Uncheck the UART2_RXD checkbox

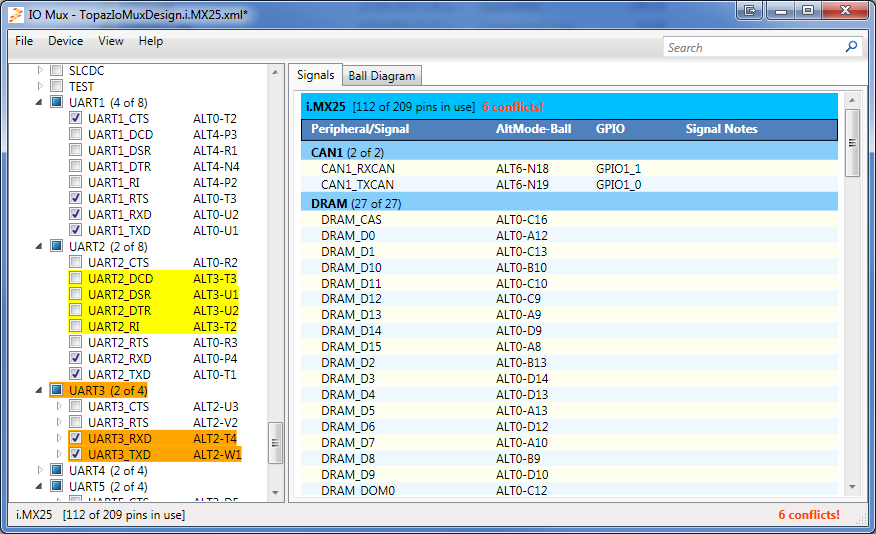point(75,358)
